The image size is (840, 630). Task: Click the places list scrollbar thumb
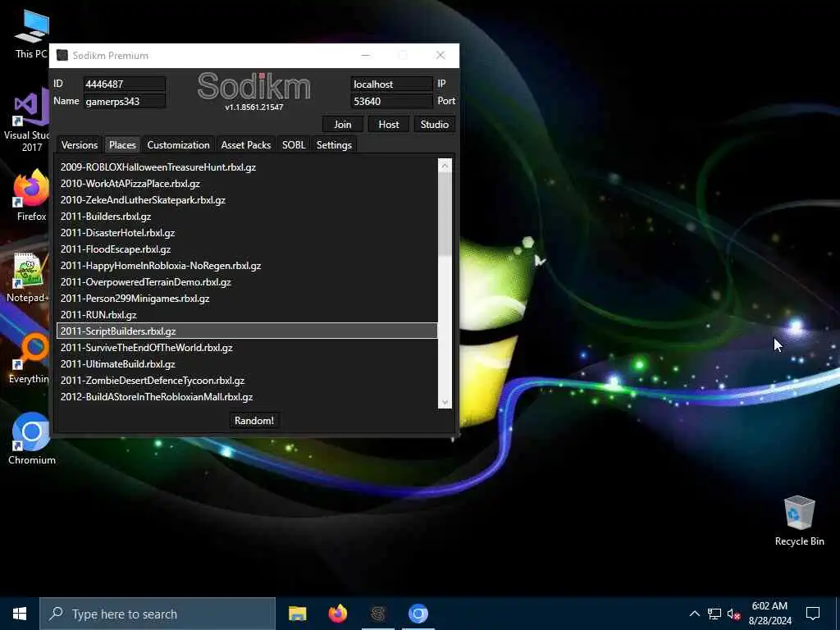coord(445,214)
